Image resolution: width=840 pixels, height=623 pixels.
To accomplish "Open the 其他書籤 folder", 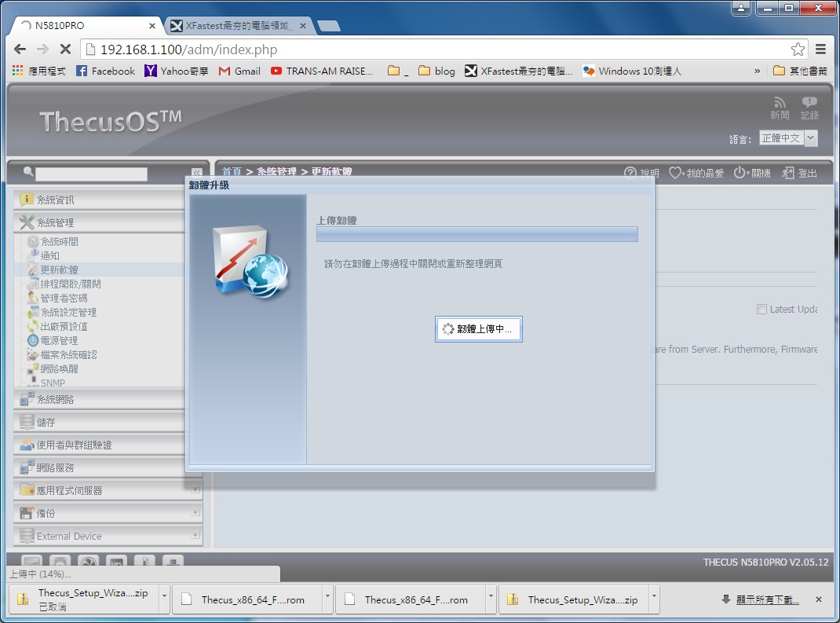I will pyautogui.click(x=801, y=71).
